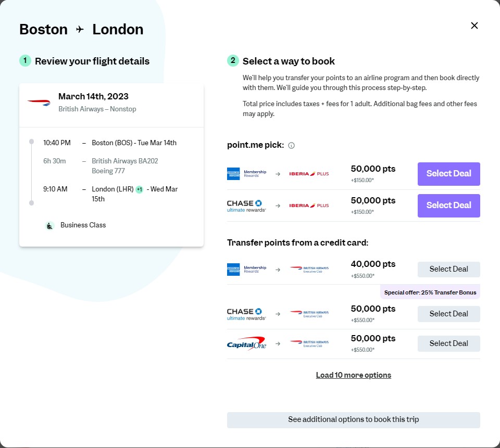Click the step 2 number badge
This screenshot has height=448, width=500.
pos(233,61)
